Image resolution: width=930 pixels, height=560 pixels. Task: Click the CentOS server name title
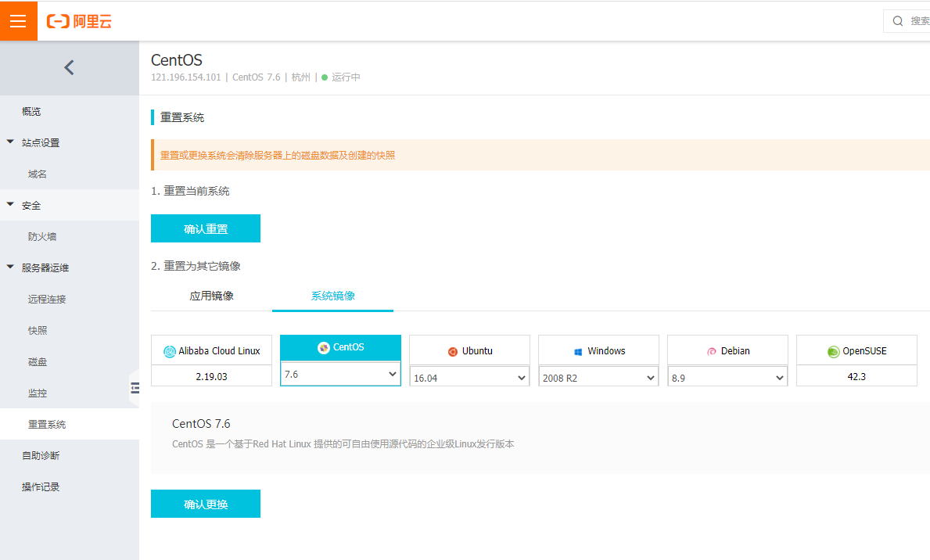point(177,60)
